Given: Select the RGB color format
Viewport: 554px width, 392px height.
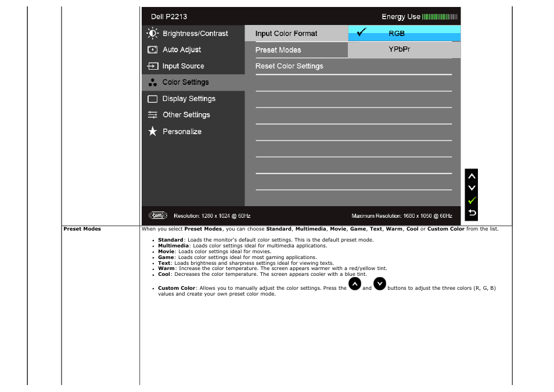Looking at the screenshot, I should pyautogui.click(x=404, y=33).
